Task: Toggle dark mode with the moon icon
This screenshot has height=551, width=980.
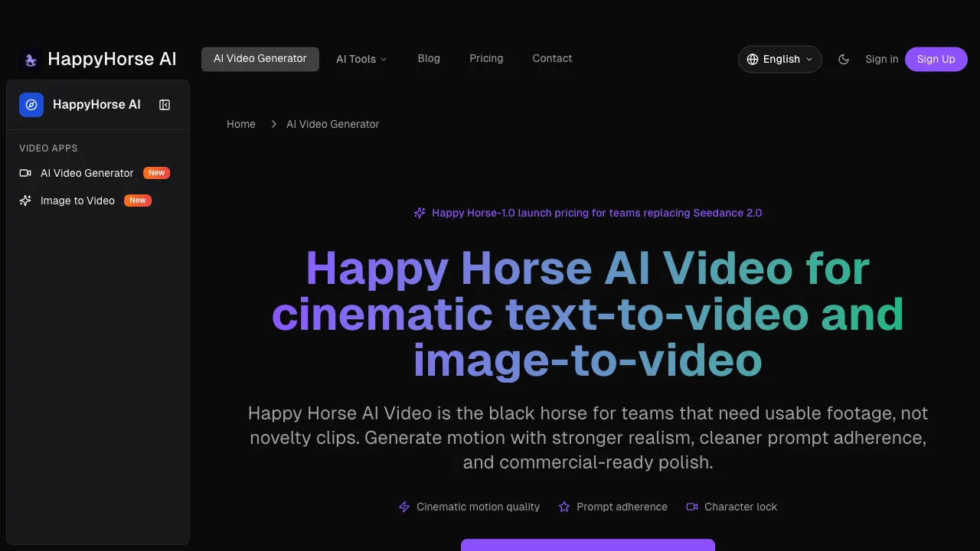Action: coord(844,59)
